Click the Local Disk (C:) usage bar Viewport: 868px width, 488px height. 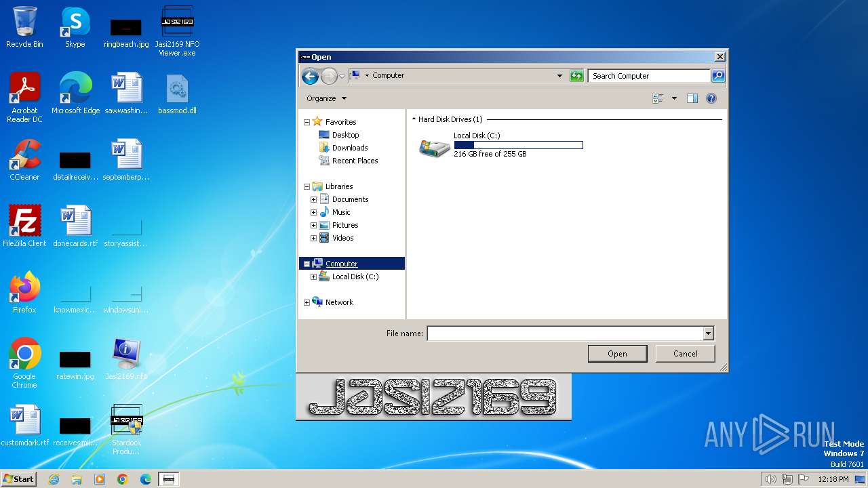pyautogui.click(x=518, y=145)
